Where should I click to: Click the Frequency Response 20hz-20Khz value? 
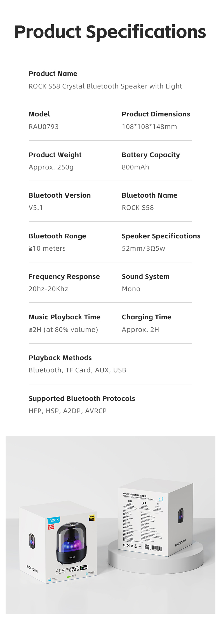tap(48, 289)
